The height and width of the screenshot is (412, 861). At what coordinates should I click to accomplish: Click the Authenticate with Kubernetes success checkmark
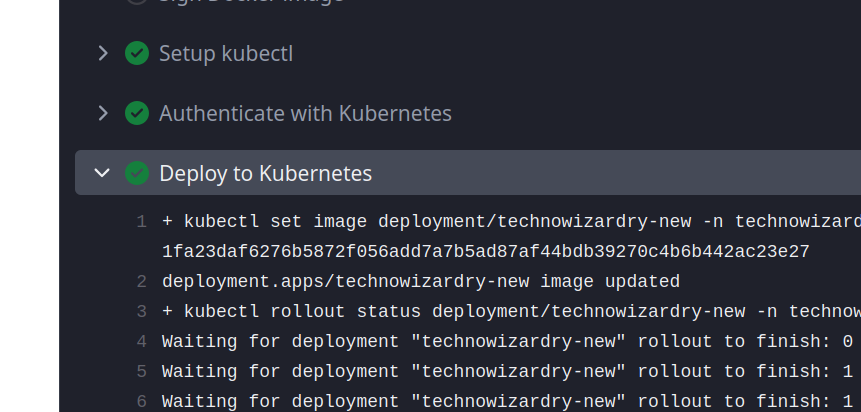[x=137, y=113]
